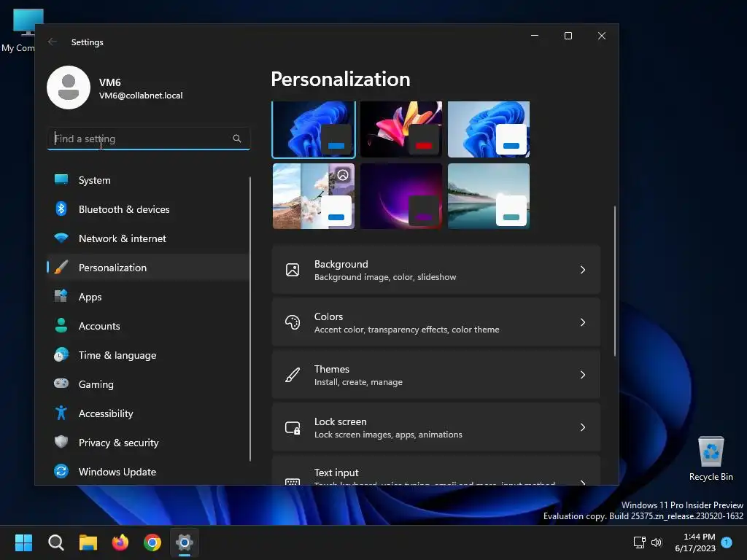The image size is (747, 560).
Task: Open Accent color, transparency effects settings
Action: (436, 322)
